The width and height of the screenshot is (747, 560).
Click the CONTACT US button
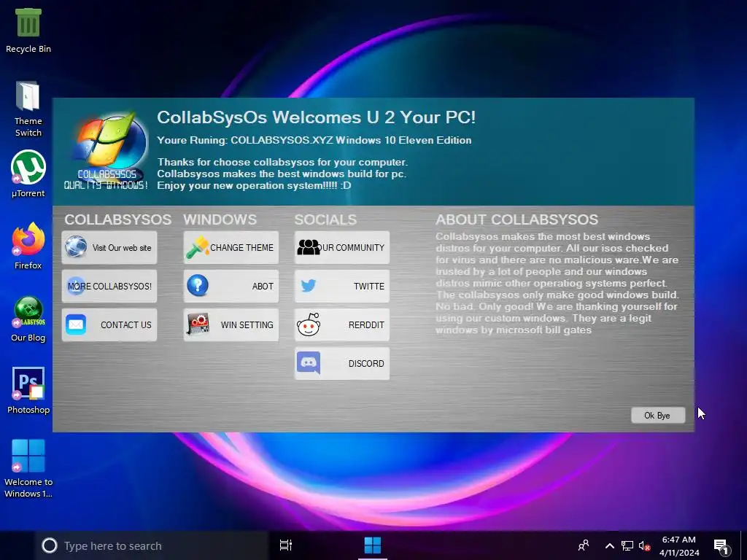(109, 324)
